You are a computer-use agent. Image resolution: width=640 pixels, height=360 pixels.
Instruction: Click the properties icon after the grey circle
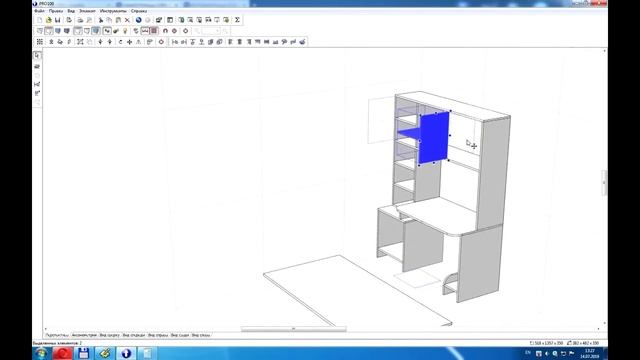point(159,20)
